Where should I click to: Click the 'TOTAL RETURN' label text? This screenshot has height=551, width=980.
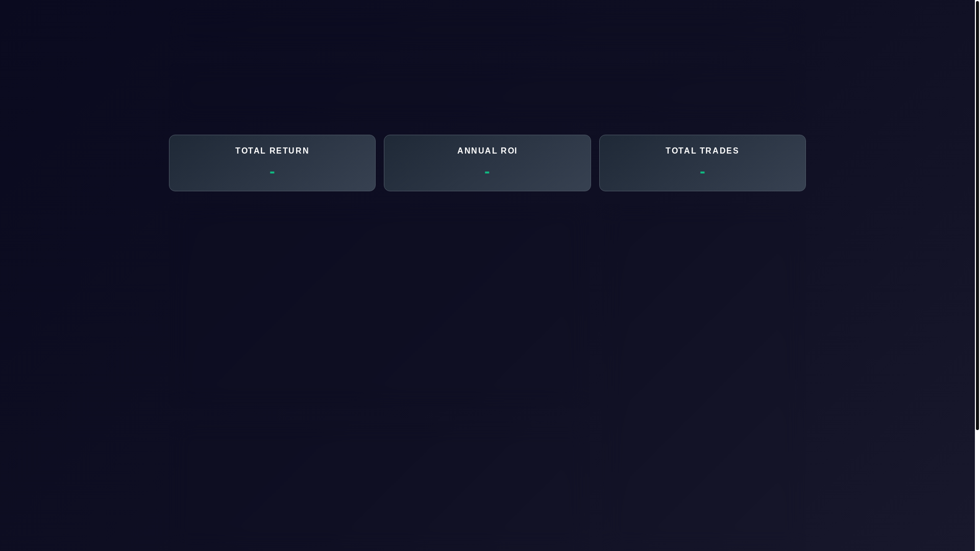click(x=272, y=151)
